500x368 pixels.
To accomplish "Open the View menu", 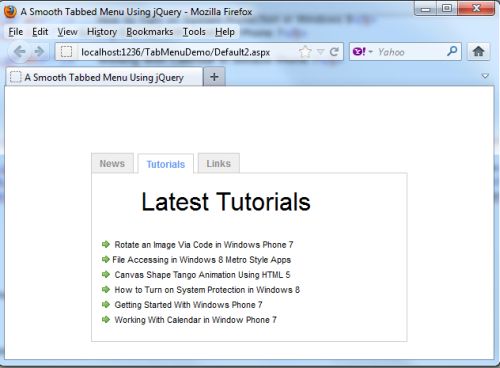I will 67,32.
